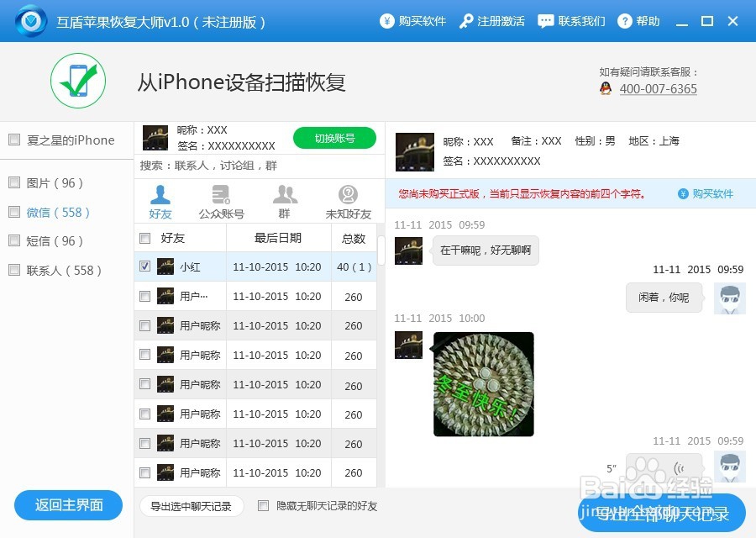The height and width of the screenshot is (538, 756).
Task: Check 图片 (96) category
Action: pyautogui.click(x=14, y=182)
